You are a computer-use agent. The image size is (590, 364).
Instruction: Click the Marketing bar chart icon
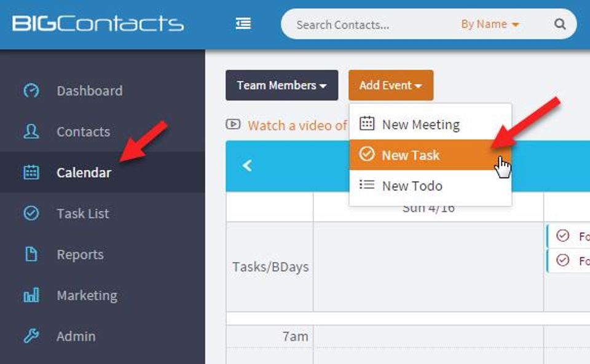(31, 295)
